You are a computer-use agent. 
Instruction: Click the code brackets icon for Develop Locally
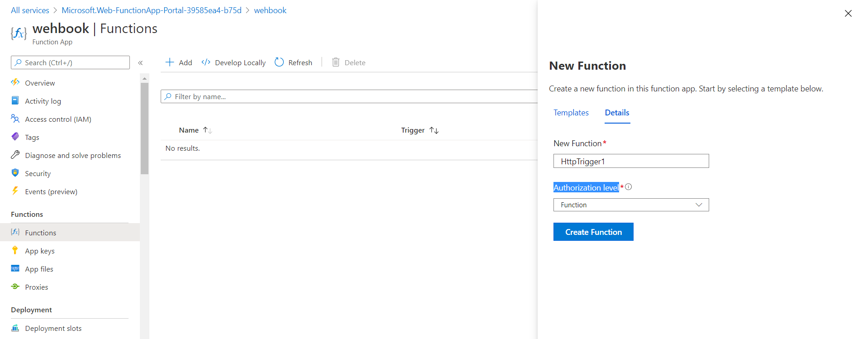coord(206,62)
